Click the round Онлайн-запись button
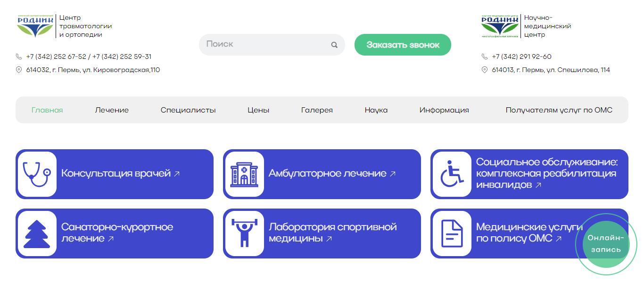This screenshot has height=282, width=644. tap(606, 244)
